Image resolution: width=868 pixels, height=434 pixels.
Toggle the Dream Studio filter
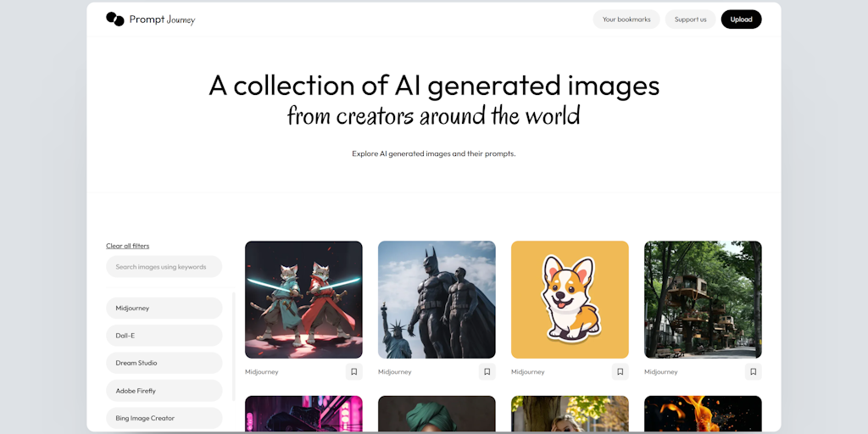click(x=164, y=363)
